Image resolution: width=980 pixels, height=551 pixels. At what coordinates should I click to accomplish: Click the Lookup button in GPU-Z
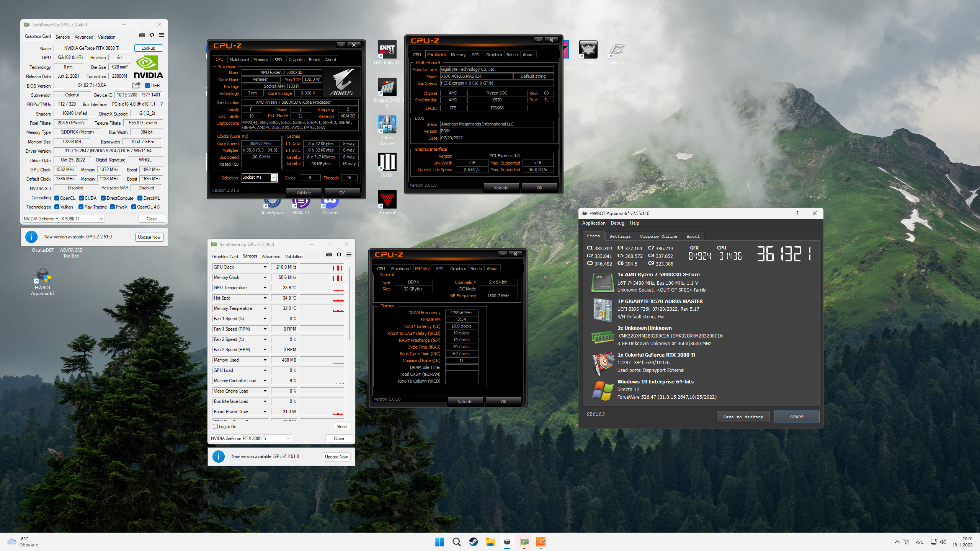pyautogui.click(x=149, y=48)
